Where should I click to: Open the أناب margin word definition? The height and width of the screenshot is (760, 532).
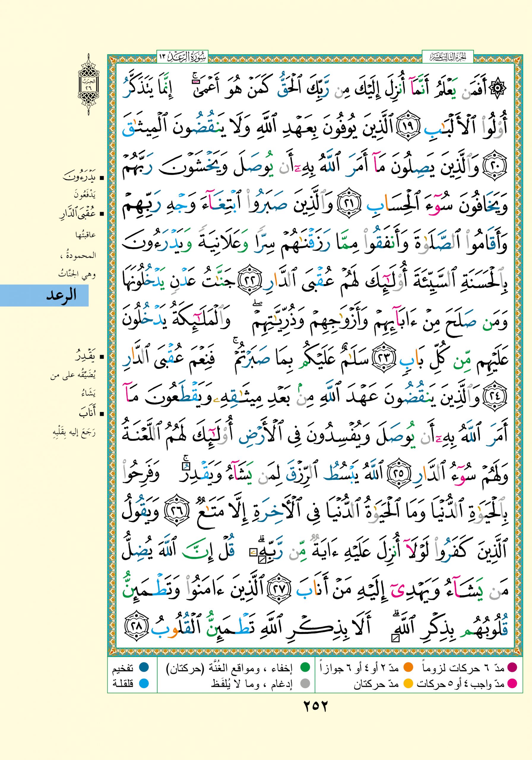click(x=87, y=414)
